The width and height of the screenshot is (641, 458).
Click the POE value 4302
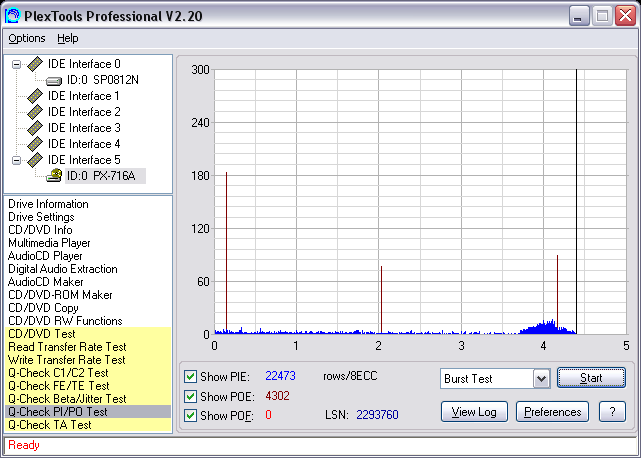pos(278,396)
